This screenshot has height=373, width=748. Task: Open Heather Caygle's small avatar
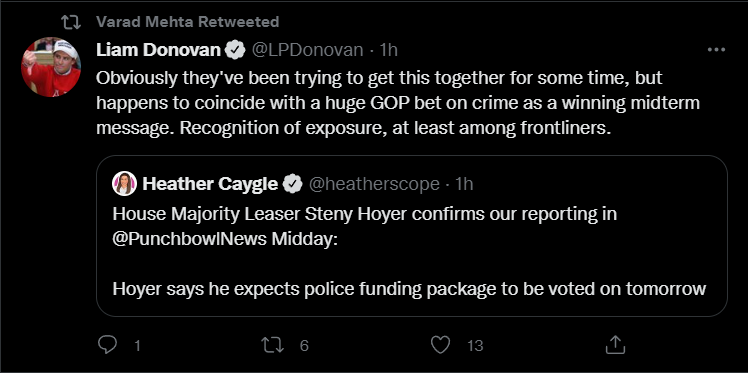pyautogui.click(x=125, y=184)
